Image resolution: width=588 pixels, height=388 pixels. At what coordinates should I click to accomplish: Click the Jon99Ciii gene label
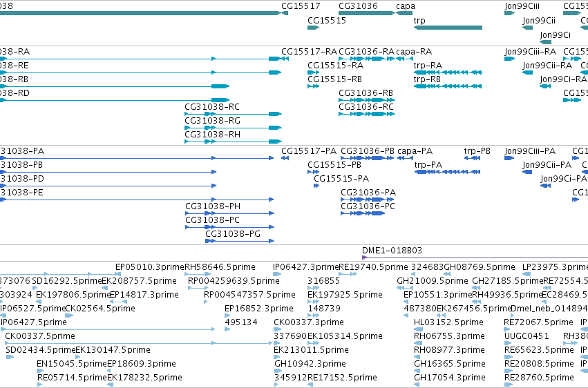pyautogui.click(x=522, y=6)
